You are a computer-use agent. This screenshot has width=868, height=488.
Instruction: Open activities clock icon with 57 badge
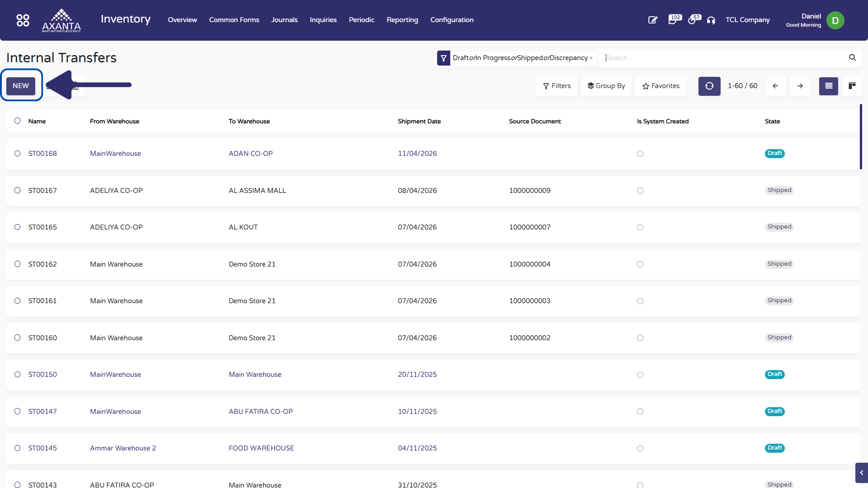[692, 20]
